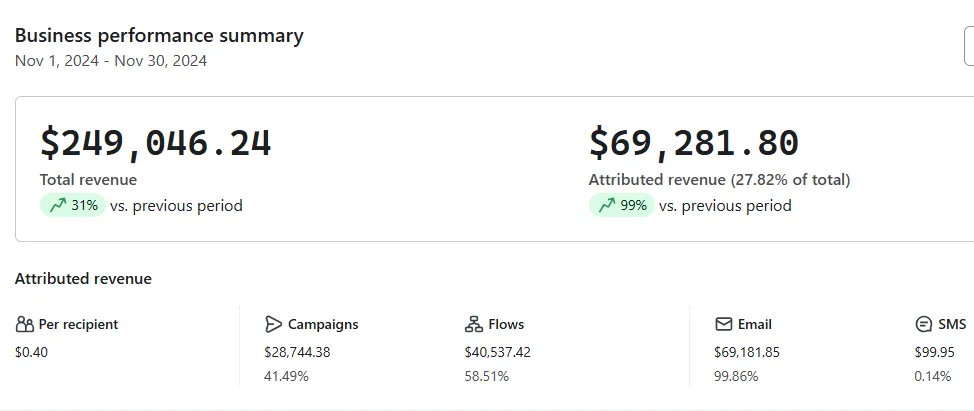Click the SMS chat bubble icon

click(924, 325)
